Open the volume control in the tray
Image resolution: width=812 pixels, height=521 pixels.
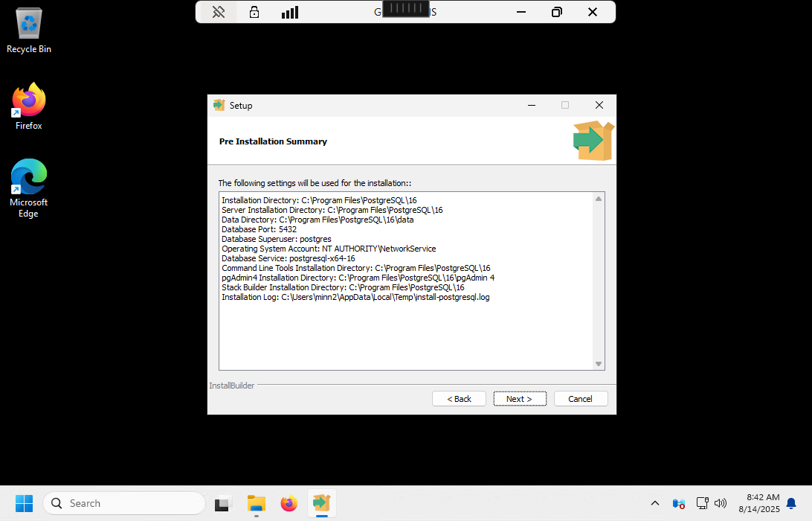tap(720, 504)
